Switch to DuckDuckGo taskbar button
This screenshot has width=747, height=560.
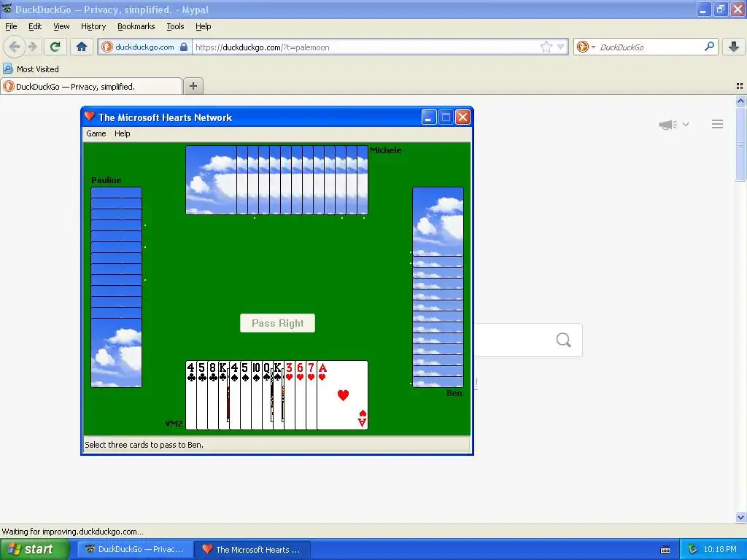click(135, 550)
